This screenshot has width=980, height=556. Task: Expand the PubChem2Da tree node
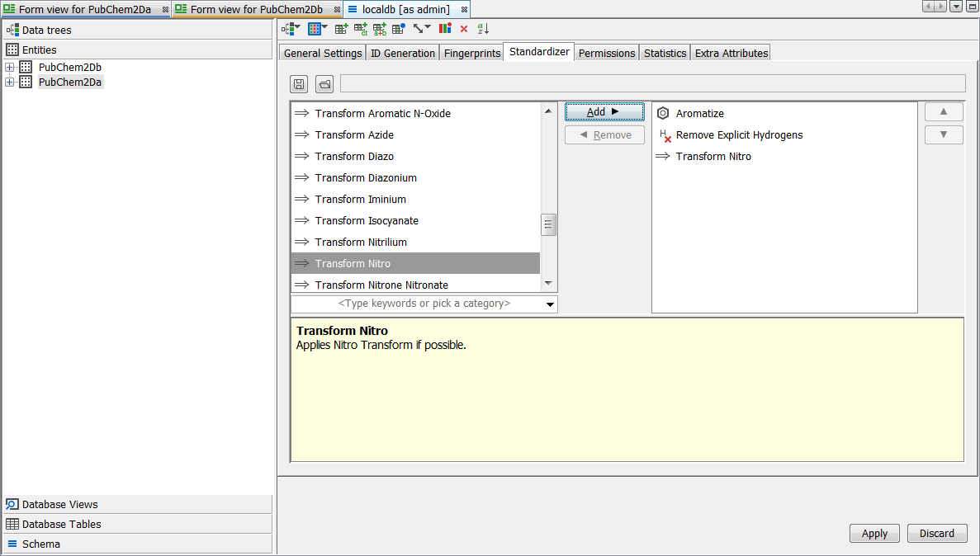(10, 82)
